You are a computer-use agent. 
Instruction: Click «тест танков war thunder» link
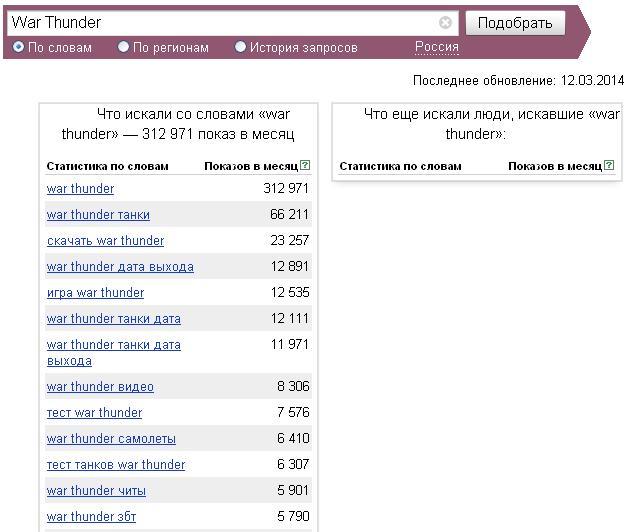coord(116,465)
